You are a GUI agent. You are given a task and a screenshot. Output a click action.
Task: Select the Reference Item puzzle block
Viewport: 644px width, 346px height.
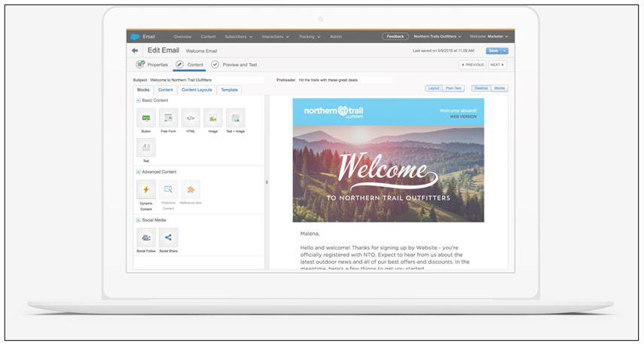pyautogui.click(x=191, y=189)
